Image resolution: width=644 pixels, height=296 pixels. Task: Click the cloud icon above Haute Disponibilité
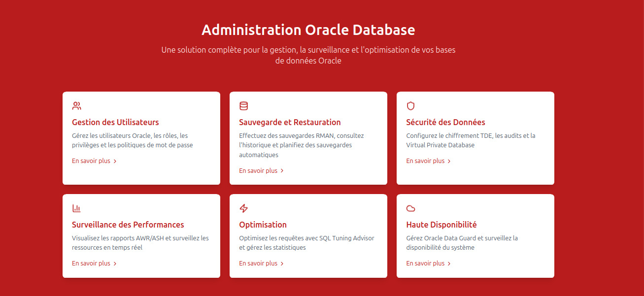coord(410,208)
